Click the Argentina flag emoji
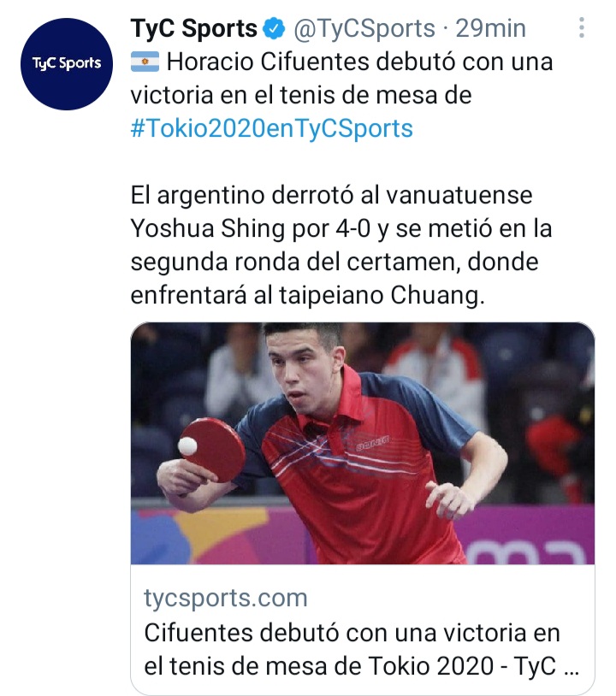The width and height of the screenshot is (616, 696). tap(145, 62)
